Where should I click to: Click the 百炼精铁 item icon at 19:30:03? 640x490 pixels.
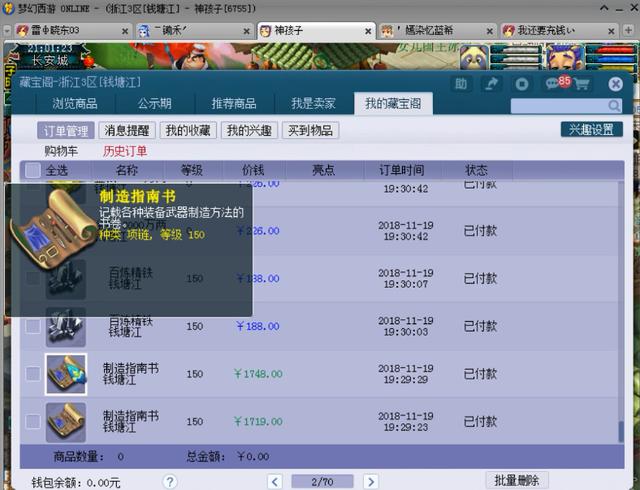pyautogui.click(x=66, y=327)
